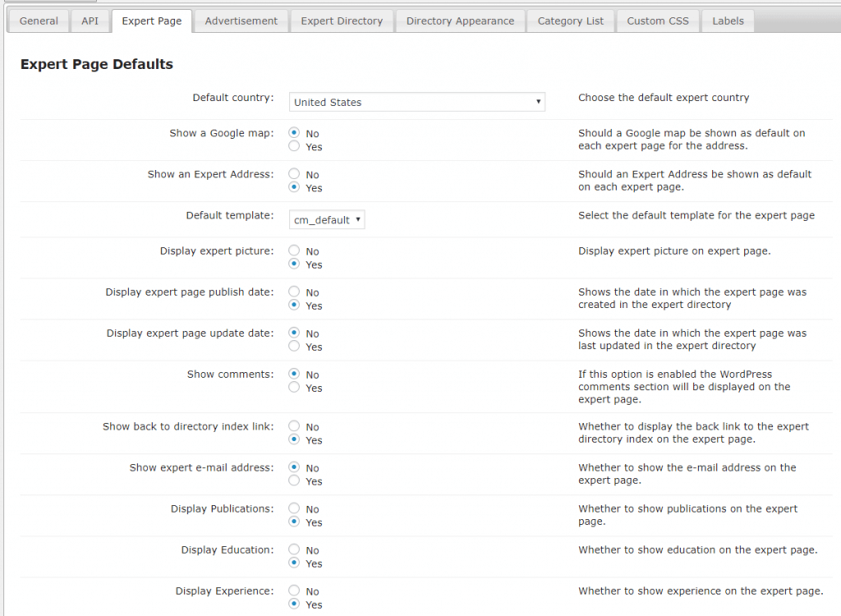The height and width of the screenshot is (616, 841).
Task: Open the Directory Appearance tab
Action: click(460, 21)
